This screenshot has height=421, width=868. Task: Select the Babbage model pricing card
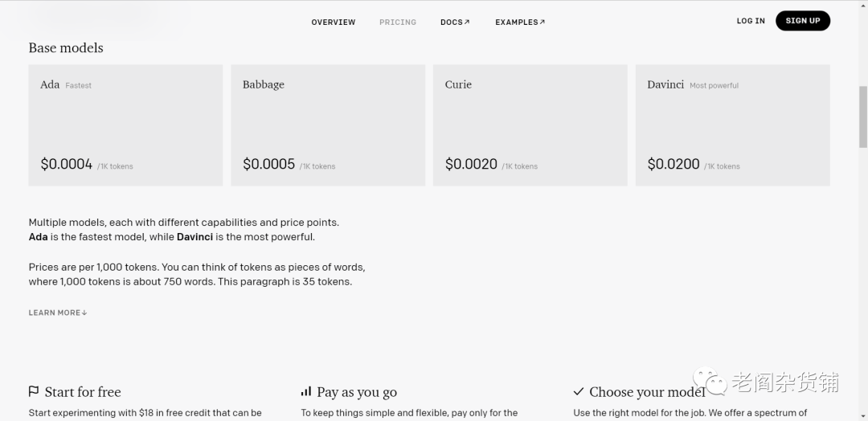(328, 125)
